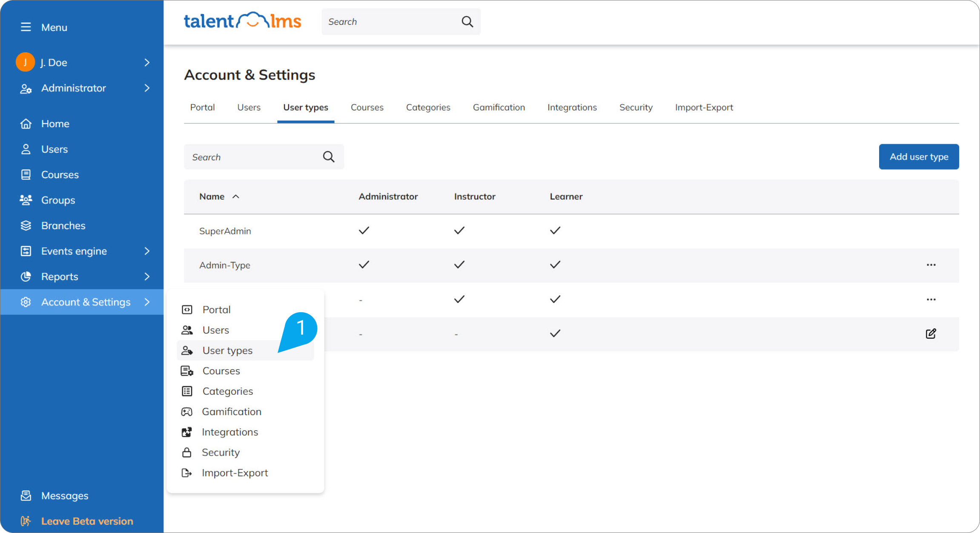Click the top global Search field
The height and width of the screenshot is (533, 980).
401,22
